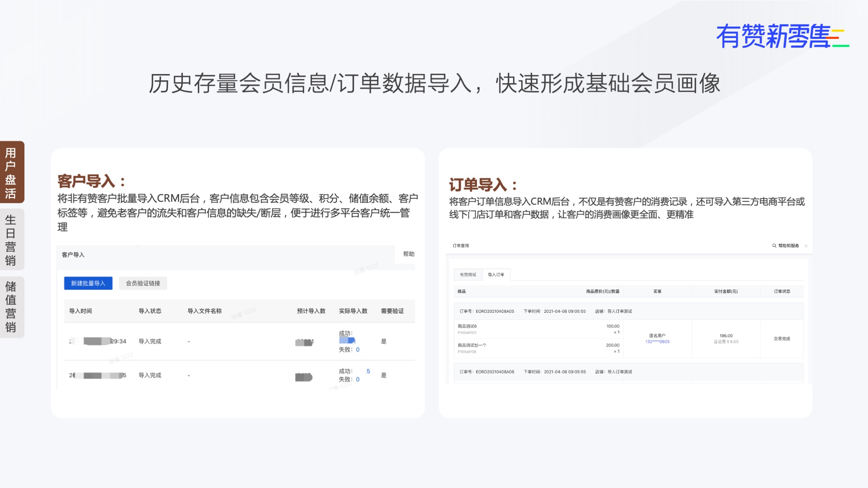
Task: Click the search icon beside 帮助和服务
Action: click(x=774, y=246)
